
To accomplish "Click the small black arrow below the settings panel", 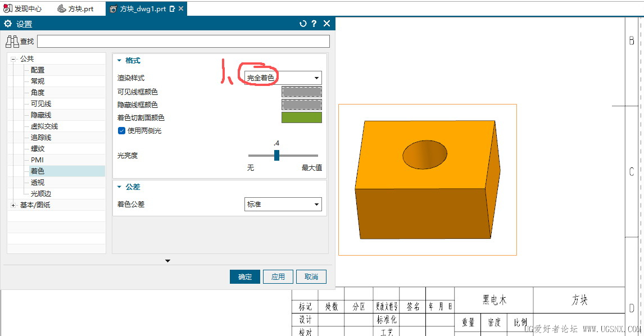I will pyautogui.click(x=167, y=261).
